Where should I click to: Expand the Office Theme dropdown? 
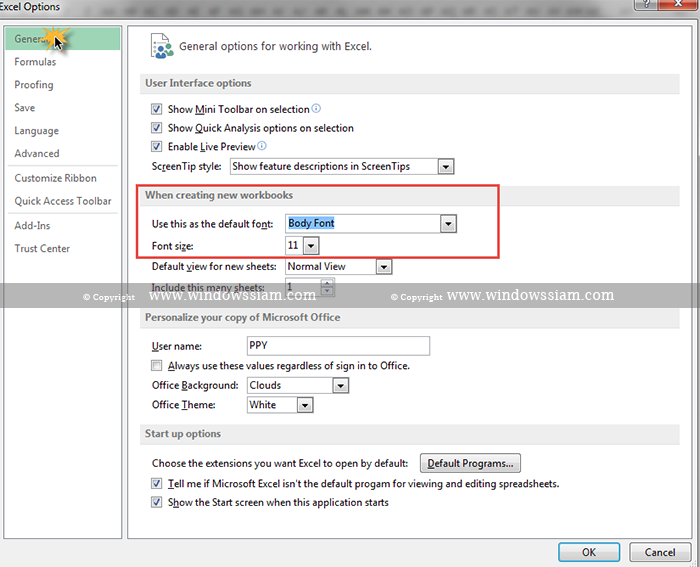(x=305, y=405)
